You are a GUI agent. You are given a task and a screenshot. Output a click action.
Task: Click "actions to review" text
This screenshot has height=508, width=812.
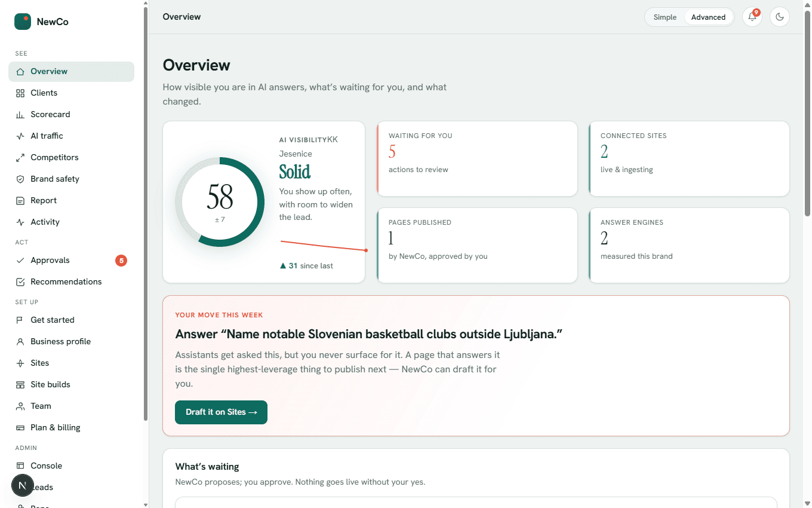pos(419,170)
